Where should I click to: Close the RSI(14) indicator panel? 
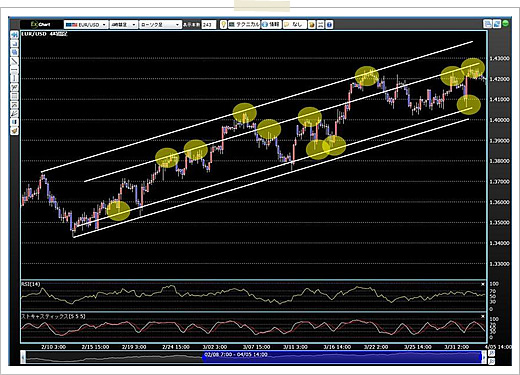pos(483,284)
